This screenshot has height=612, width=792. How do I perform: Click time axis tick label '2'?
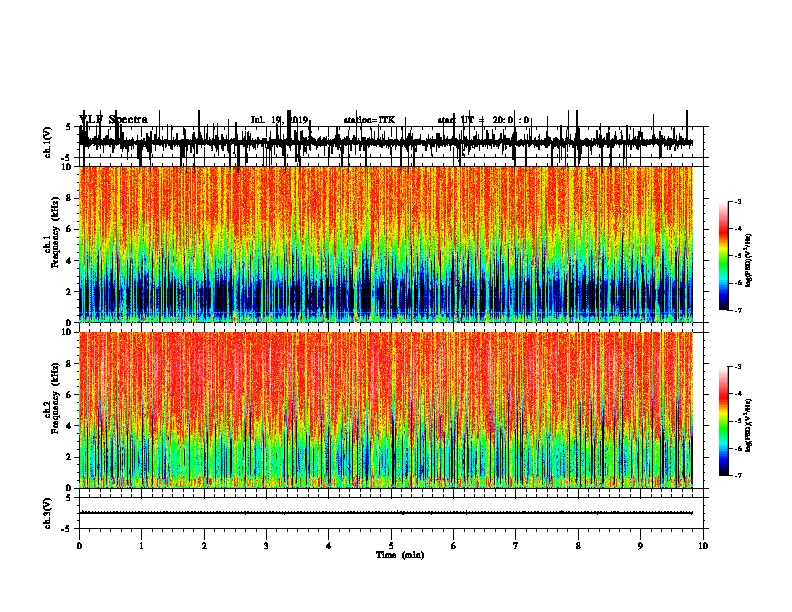pos(204,546)
